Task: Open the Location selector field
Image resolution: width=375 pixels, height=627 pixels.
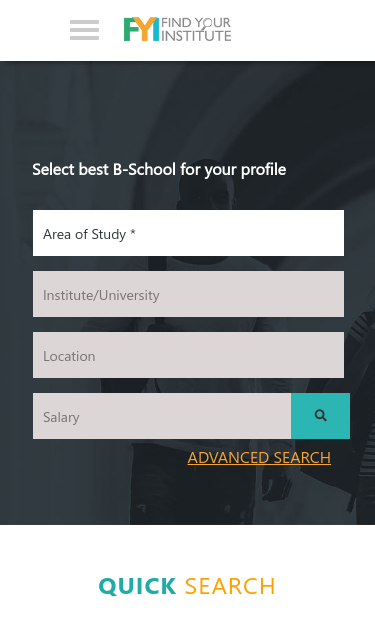Action: tap(188, 355)
